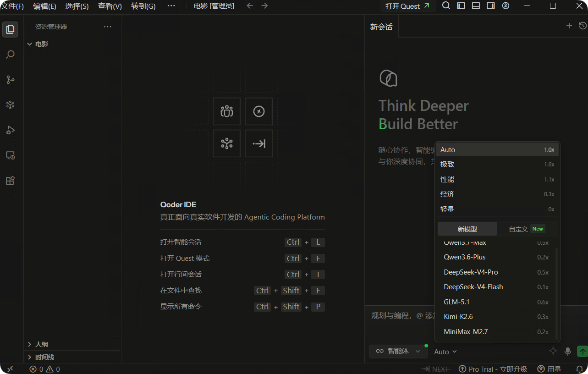Send the message with green arrow button

[x=583, y=351]
